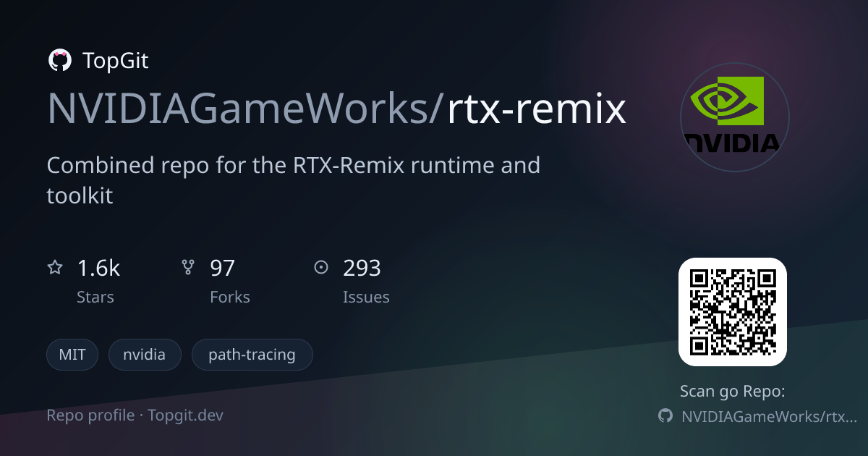Select the path-tracing topic tag
The height and width of the screenshot is (456, 868).
pyautogui.click(x=252, y=355)
